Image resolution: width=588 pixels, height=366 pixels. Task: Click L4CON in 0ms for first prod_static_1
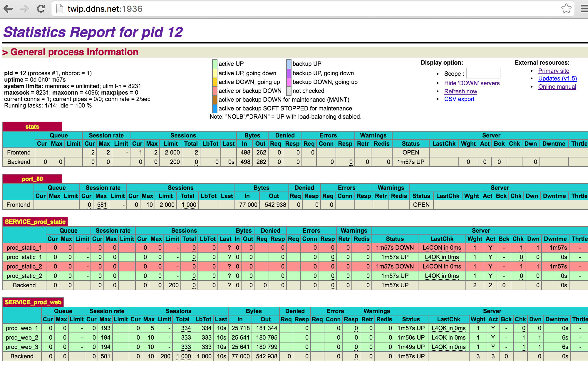(442, 248)
